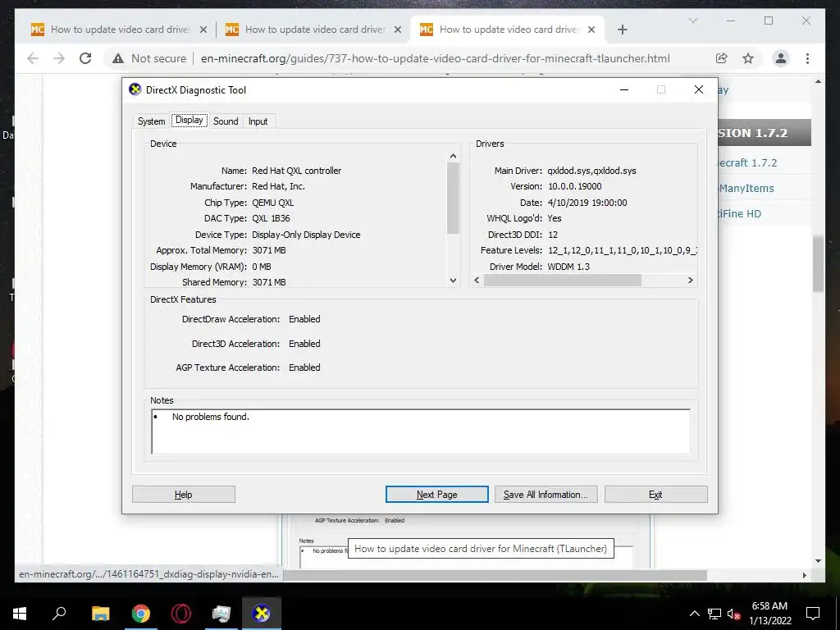Go forward in Chrome history

59,58
